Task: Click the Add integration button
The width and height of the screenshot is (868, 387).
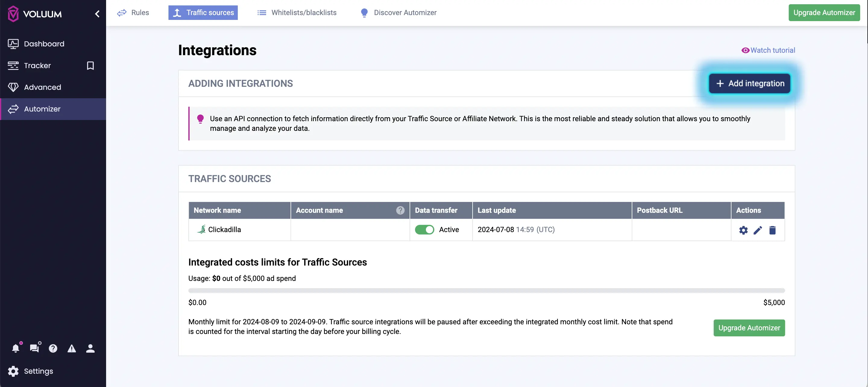Action: click(749, 83)
